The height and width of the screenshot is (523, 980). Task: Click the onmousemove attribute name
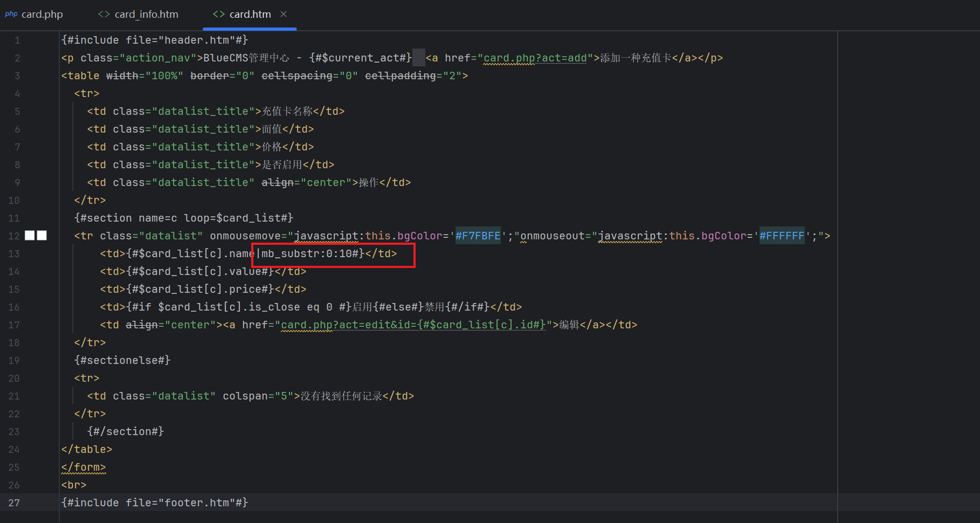tap(245, 236)
